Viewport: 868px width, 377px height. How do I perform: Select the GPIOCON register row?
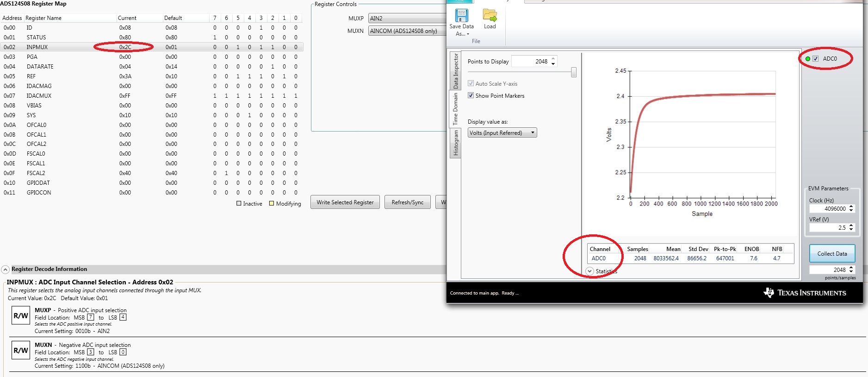(x=152, y=193)
